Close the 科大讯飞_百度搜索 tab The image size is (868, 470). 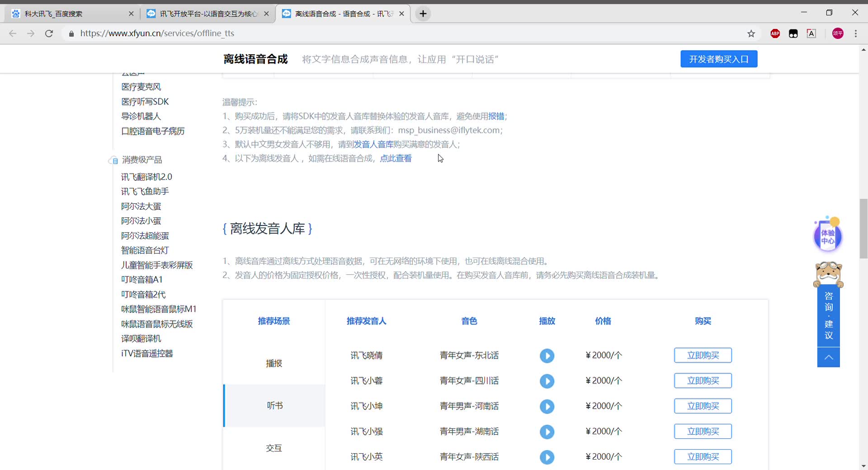131,14
